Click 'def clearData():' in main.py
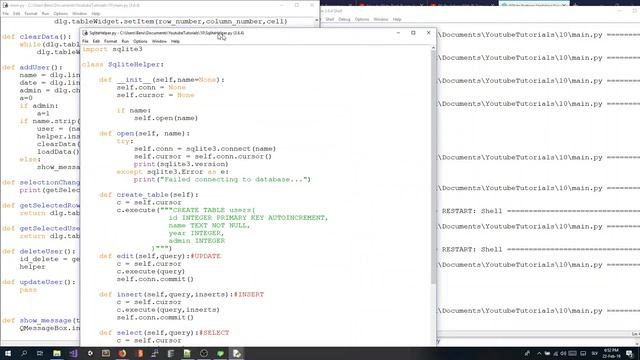 click(37, 37)
